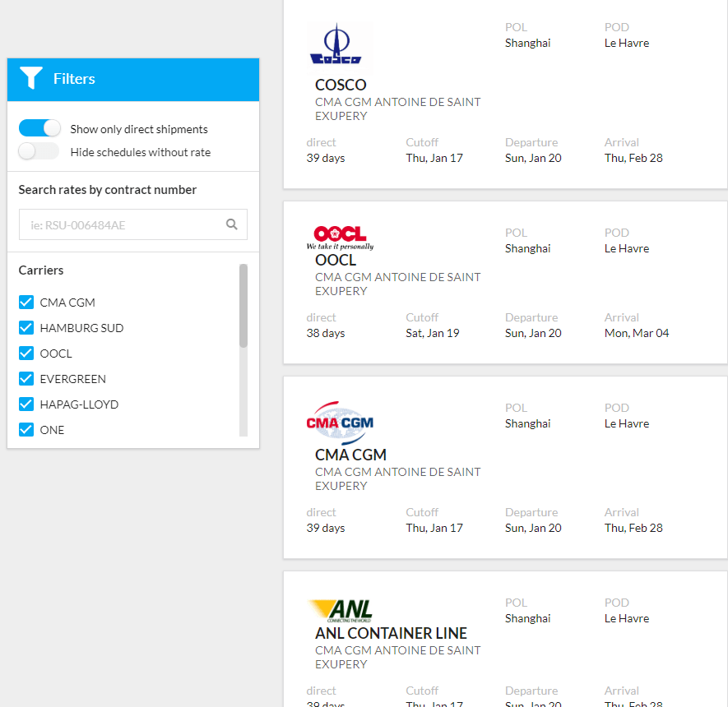Click Le Havre POD in the OOCL card
The height and width of the screenshot is (707, 728).
coord(626,248)
